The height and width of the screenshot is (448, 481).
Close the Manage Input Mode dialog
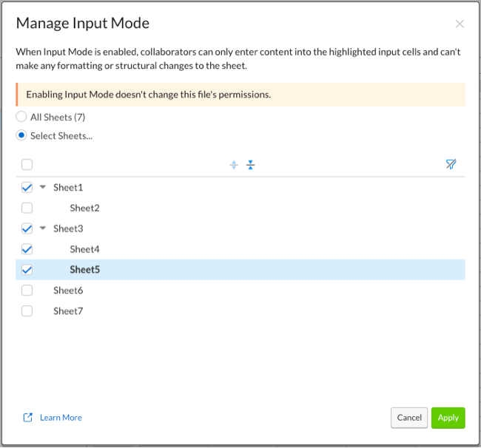click(460, 24)
